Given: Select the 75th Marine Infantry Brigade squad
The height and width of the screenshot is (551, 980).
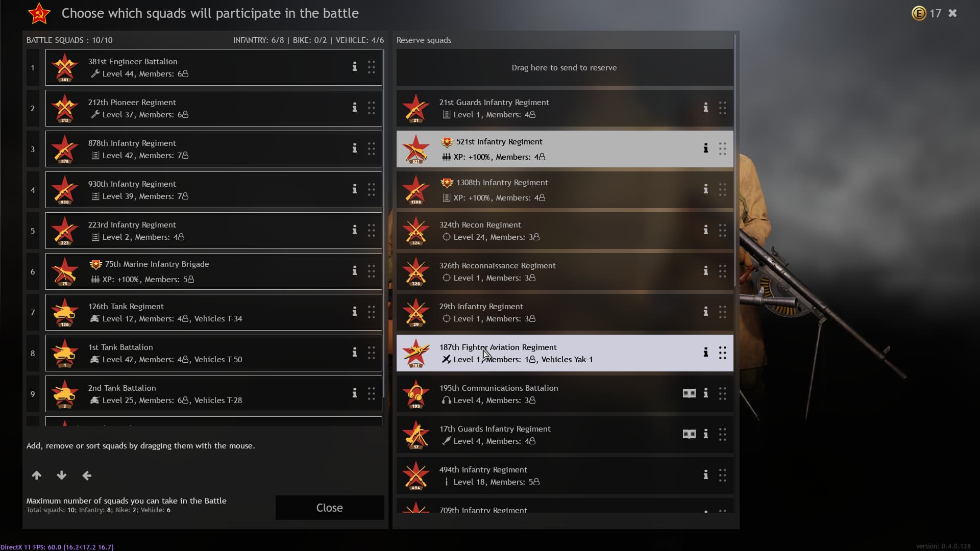Looking at the screenshot, I should click(x=214, y=271).
